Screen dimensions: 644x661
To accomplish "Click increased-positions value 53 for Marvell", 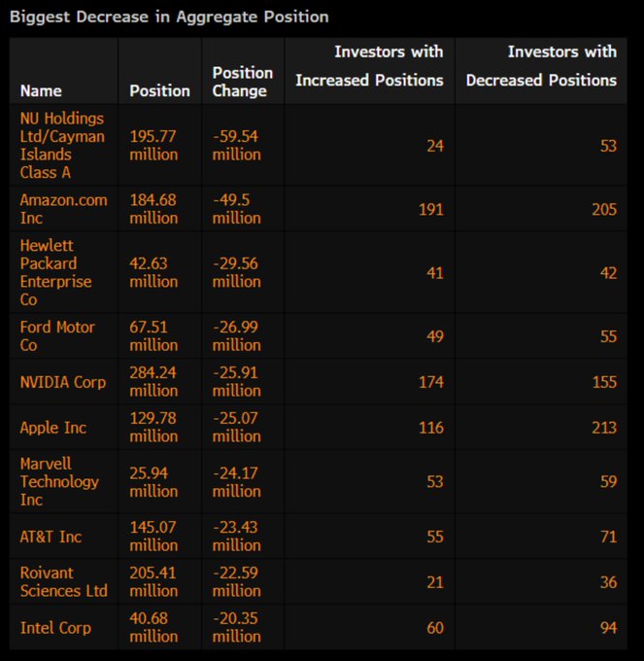I will point(435,482).
